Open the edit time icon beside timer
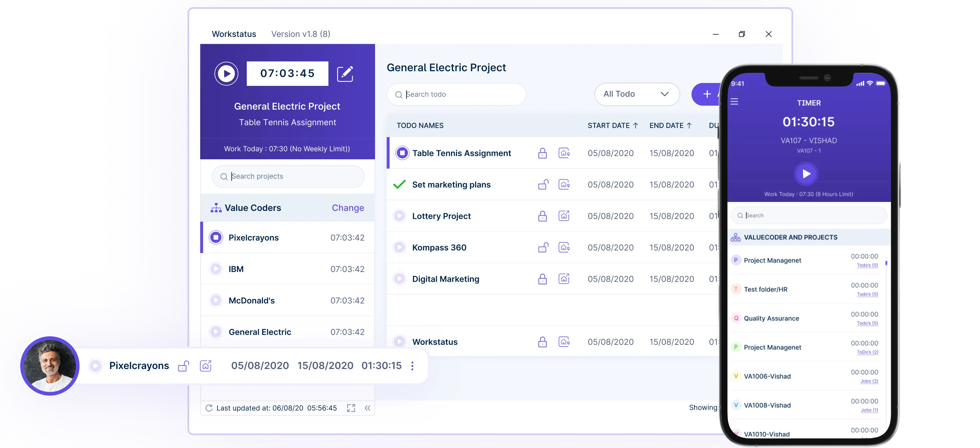The height and width of the screenshot is (448, 980). click(x=345, y=73)
